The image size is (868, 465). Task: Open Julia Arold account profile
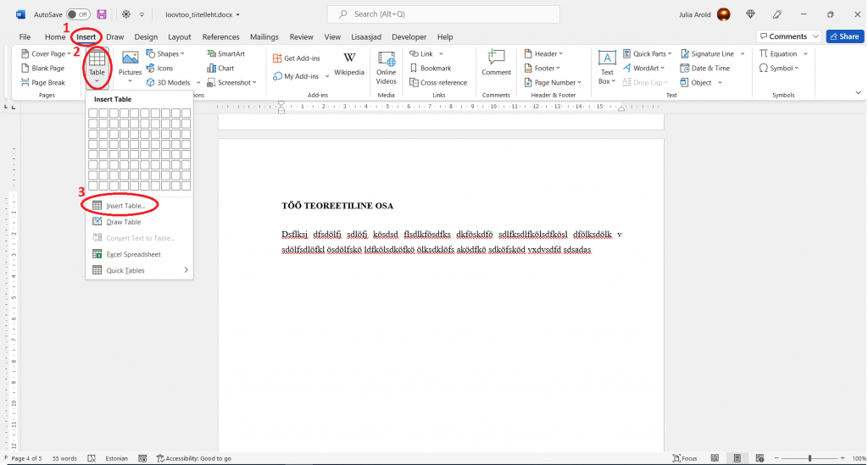[x=704, y=14]
